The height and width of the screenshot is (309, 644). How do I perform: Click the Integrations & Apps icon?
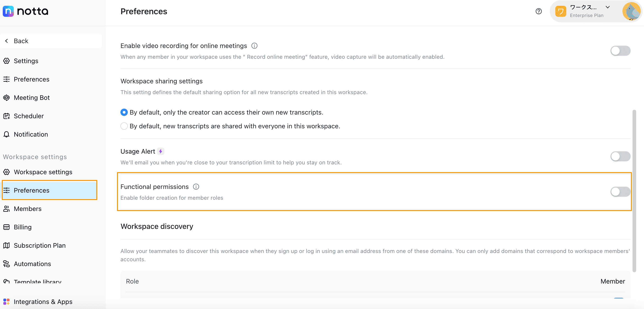coord(6,301)
